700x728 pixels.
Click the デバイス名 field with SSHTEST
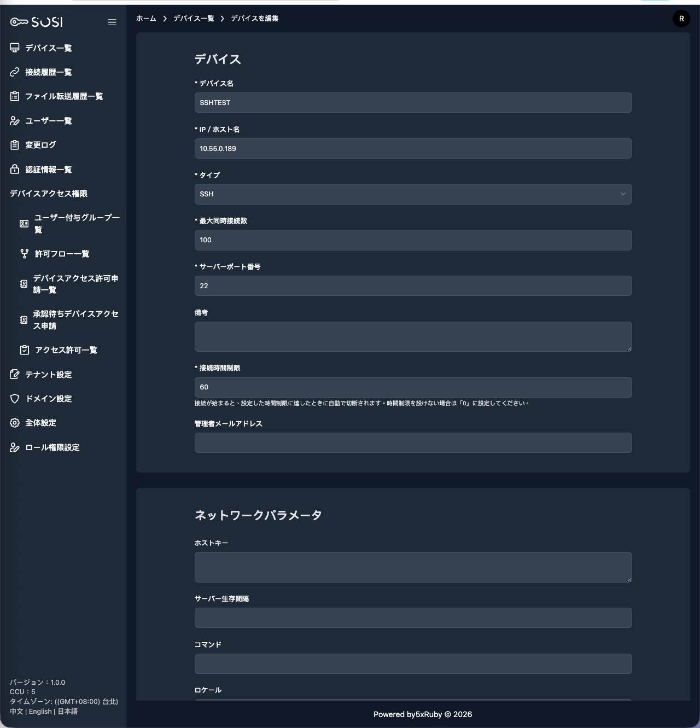click(x=413, y=103)
